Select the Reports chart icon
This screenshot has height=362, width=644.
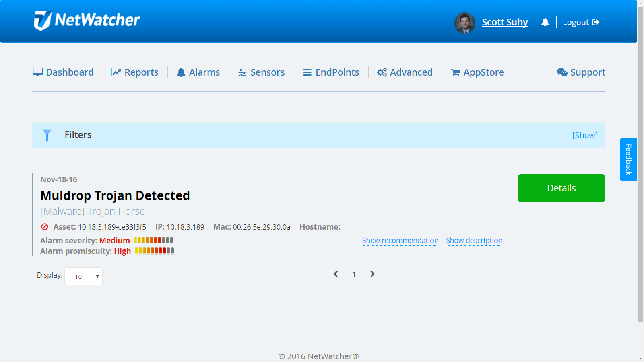[x=116, y=72]
